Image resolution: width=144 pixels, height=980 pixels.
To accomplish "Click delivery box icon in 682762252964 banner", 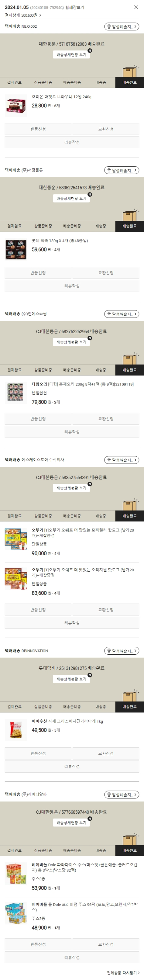I will point(130,359).
